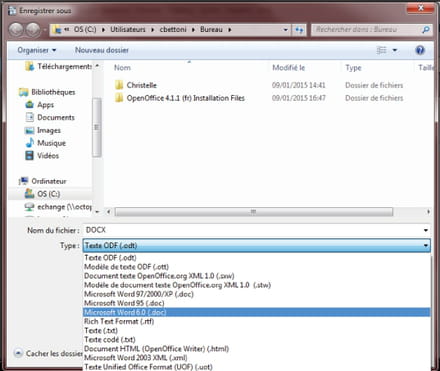Choose Microsoft Word 95 (.doc)

(256, 303)
